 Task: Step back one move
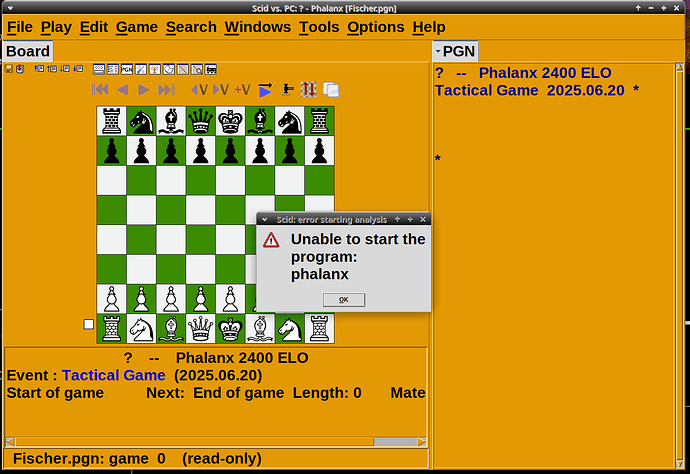[x=122, y=90]
